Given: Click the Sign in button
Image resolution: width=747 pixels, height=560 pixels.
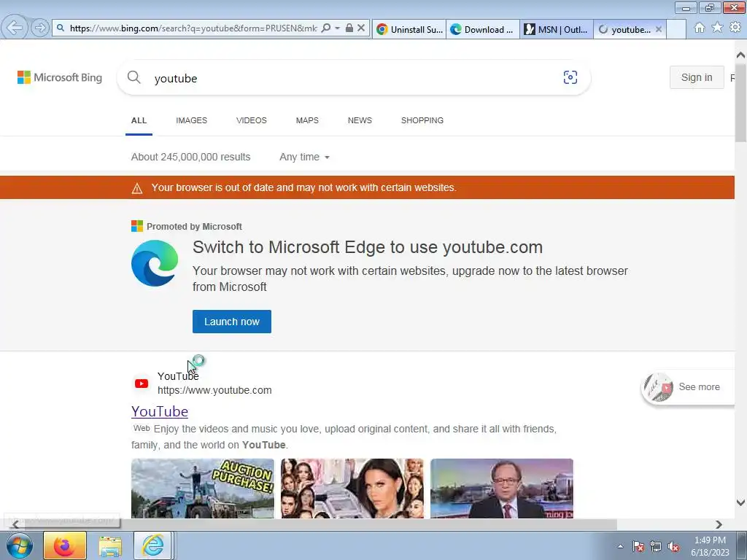Looking at the screenshot, I should click(x=697, y=77).
